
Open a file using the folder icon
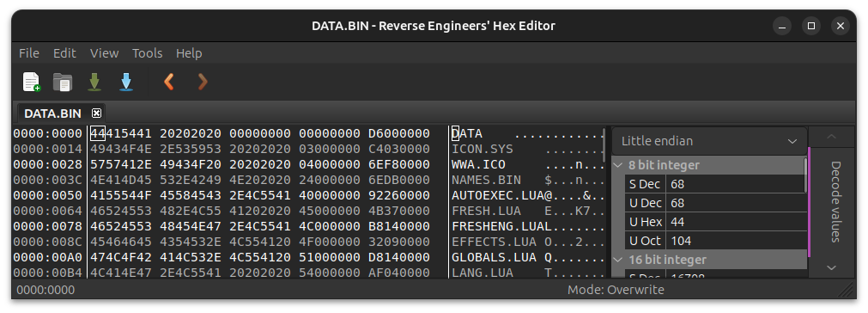point(63,82)
